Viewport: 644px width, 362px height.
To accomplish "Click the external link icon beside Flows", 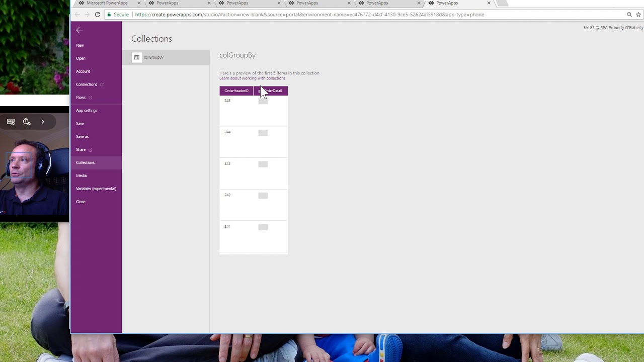I will click(91, 98).
